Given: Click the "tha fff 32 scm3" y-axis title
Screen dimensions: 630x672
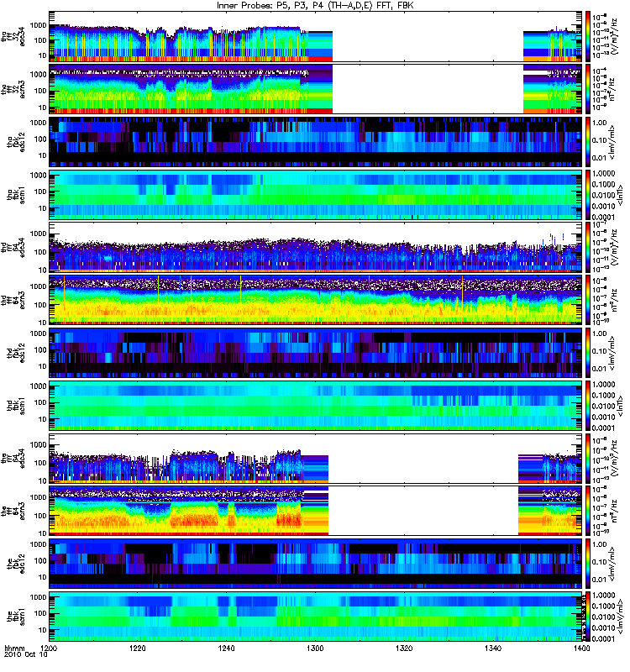Looking at the screenshot, I should click(13, 89).
